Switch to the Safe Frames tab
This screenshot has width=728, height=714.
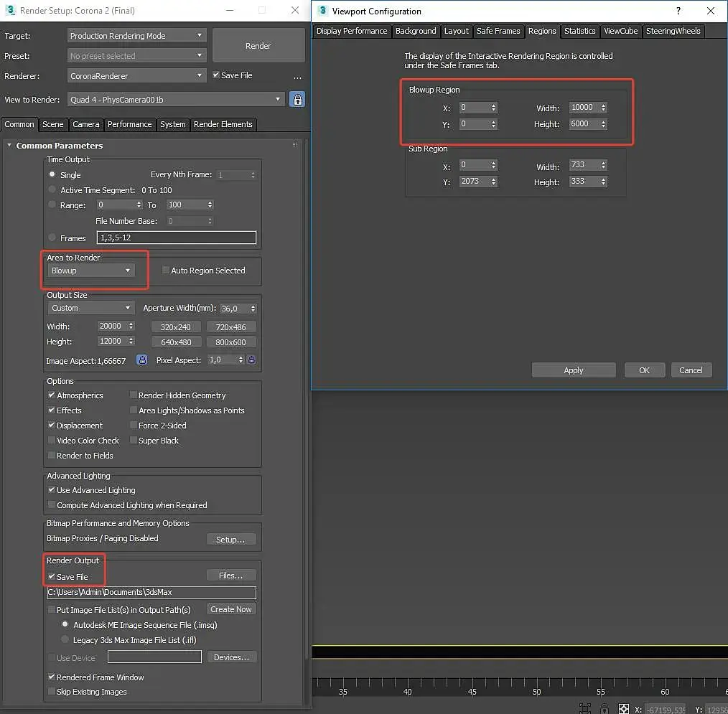pos(498,31)
